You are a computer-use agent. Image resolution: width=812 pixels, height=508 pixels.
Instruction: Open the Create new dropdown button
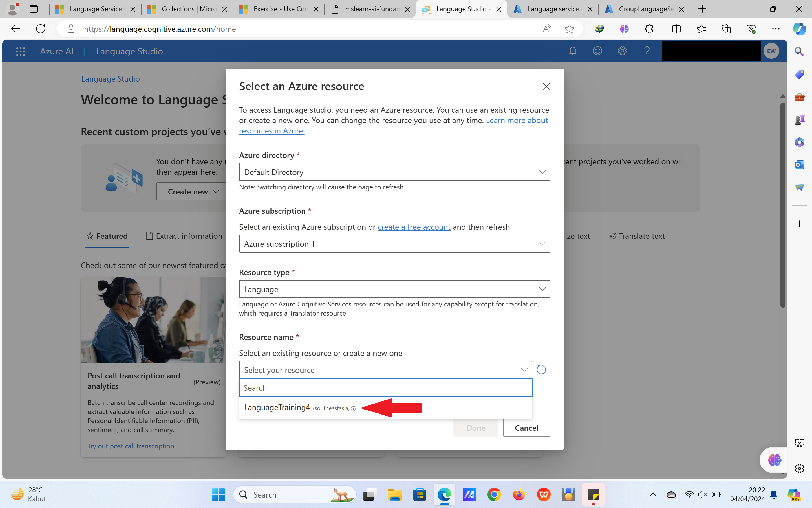[x=192, y=192]
